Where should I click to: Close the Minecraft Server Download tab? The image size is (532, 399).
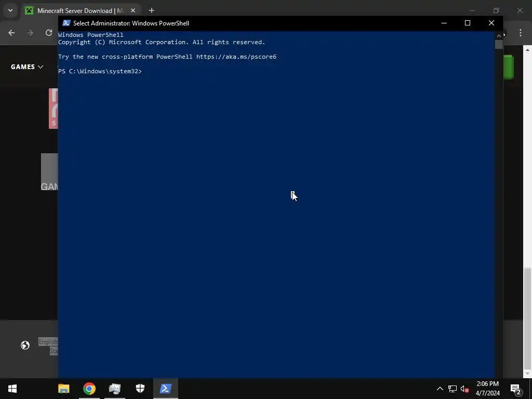(133, 10)
